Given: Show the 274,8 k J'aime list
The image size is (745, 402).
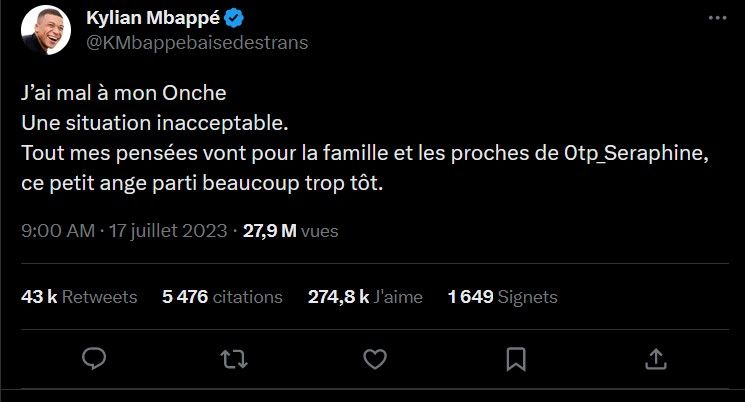Looking at the screenshot, I should coord(365,297).
